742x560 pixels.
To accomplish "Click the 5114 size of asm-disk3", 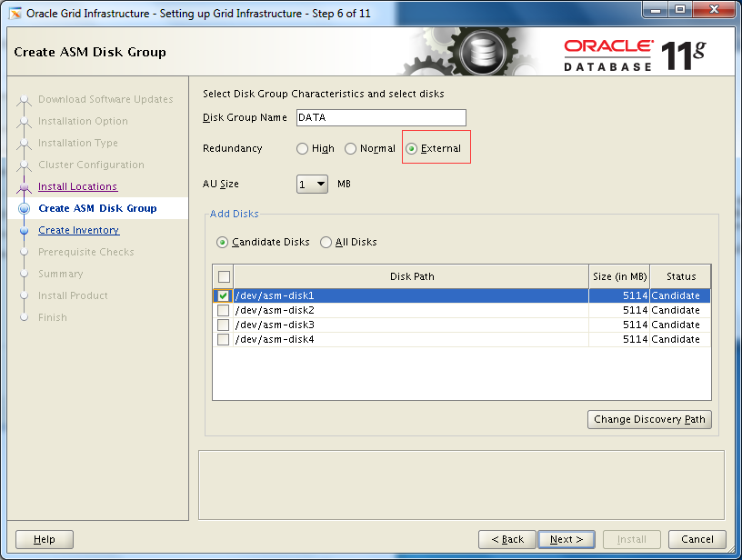I will pyautogui.click(x=635, y=325).
